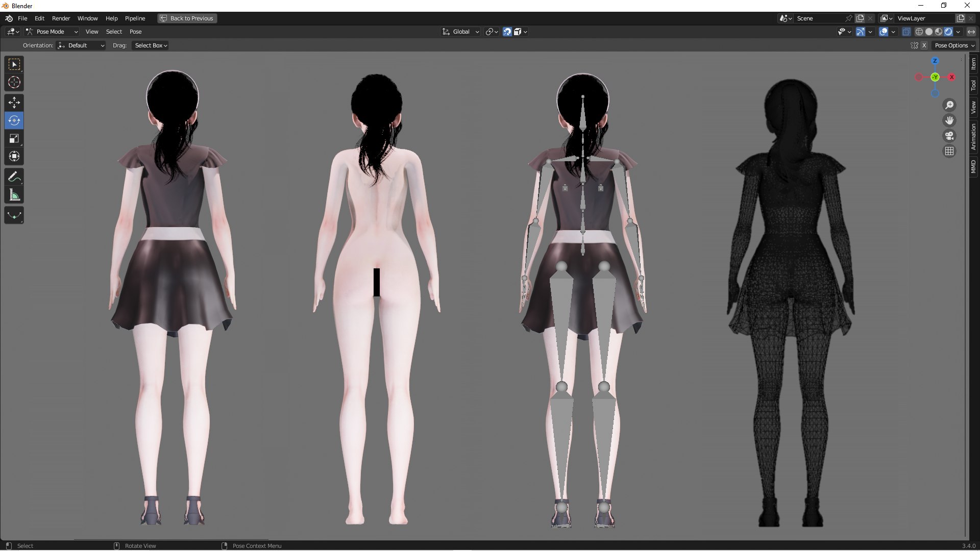Toggle show gizmo button
Image resolution: width=980 pixels, height=551 pixels.
(x=861, y=32)
